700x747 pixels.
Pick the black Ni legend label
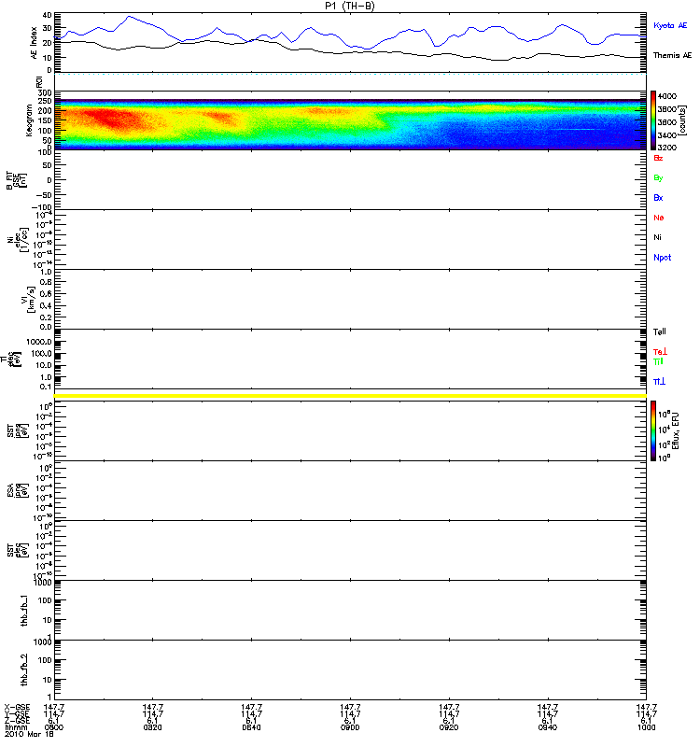pos(657,237)
